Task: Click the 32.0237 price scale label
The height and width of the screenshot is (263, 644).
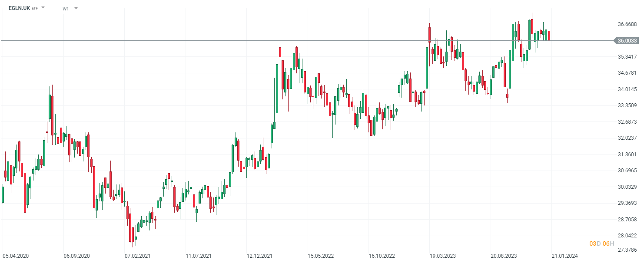Action: [x=627, y=138]
